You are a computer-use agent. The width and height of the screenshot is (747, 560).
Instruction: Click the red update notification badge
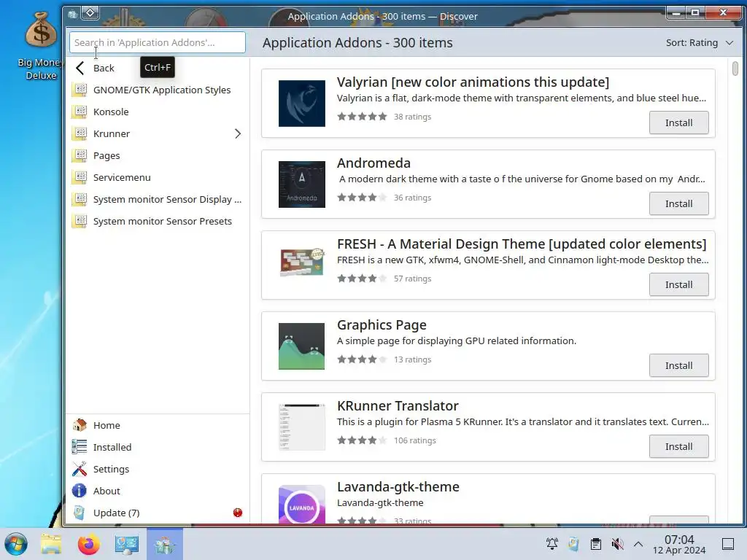(x=238, y=513)
